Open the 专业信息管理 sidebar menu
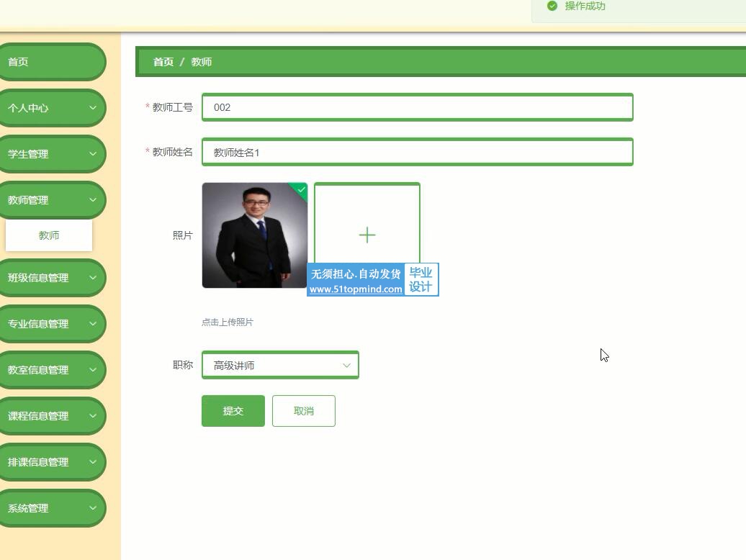746x560 pixels. click(x=51, y=324)
